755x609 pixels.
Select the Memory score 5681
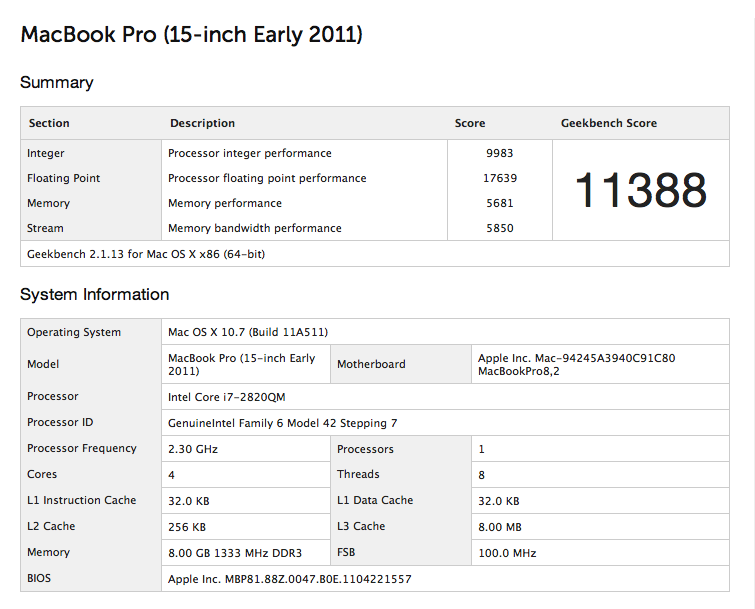click(500, 203)
